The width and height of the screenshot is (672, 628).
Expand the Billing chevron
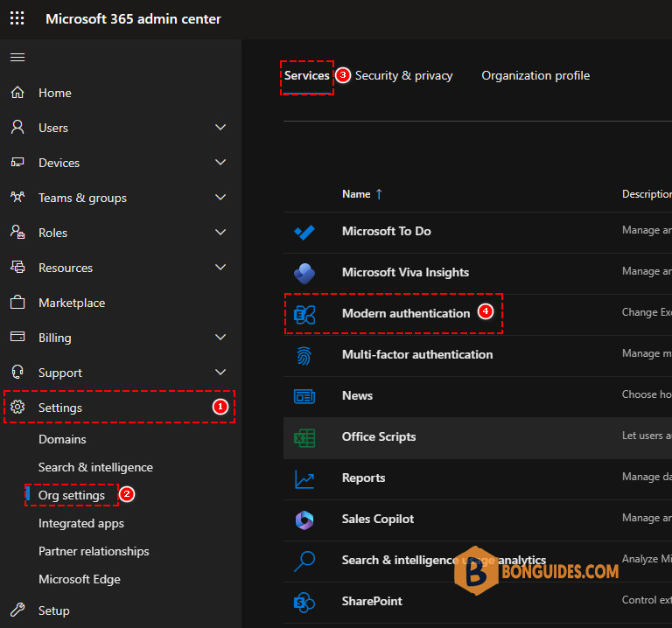click(x=220, y=337)
